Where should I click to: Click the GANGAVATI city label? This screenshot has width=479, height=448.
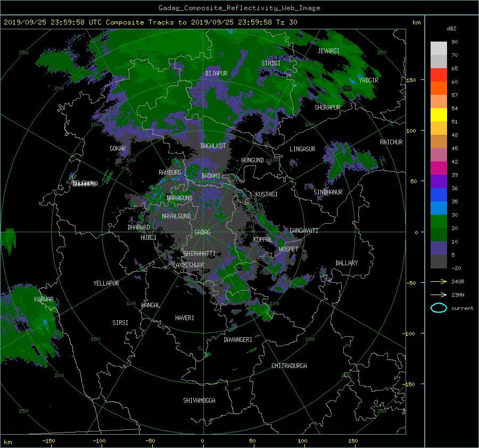pos(304,231)
